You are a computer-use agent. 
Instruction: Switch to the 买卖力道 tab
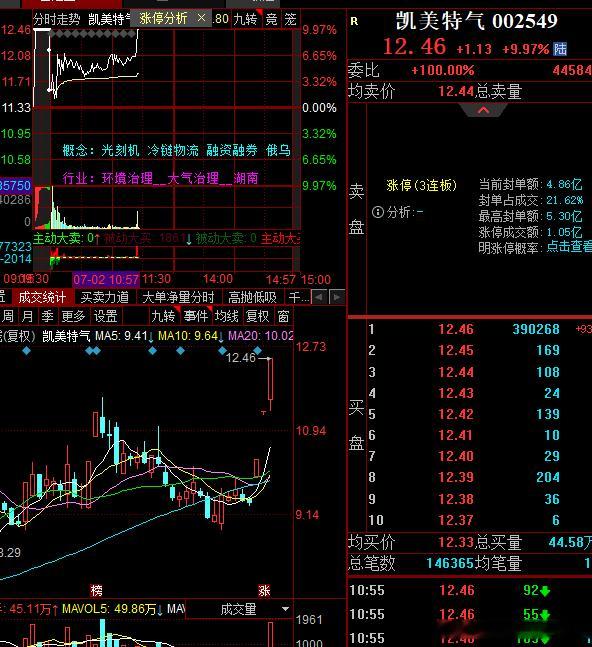coord(105,297)
